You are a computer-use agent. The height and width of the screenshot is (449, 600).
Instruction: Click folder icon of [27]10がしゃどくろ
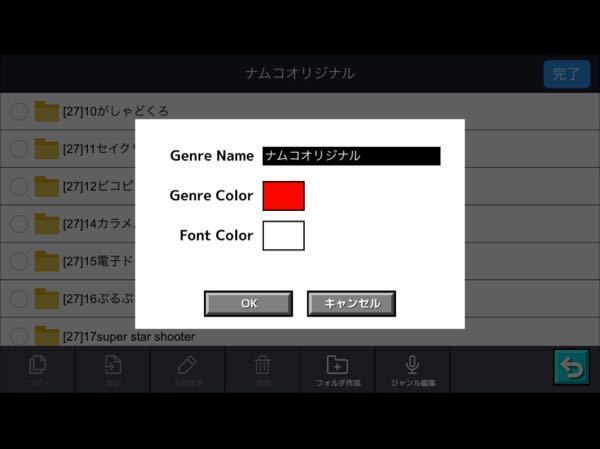point(47,111)
